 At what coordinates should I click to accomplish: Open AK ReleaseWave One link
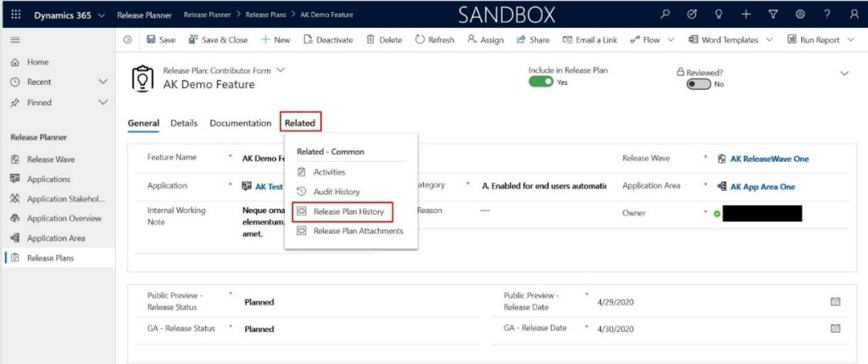(x=770, y=159)
